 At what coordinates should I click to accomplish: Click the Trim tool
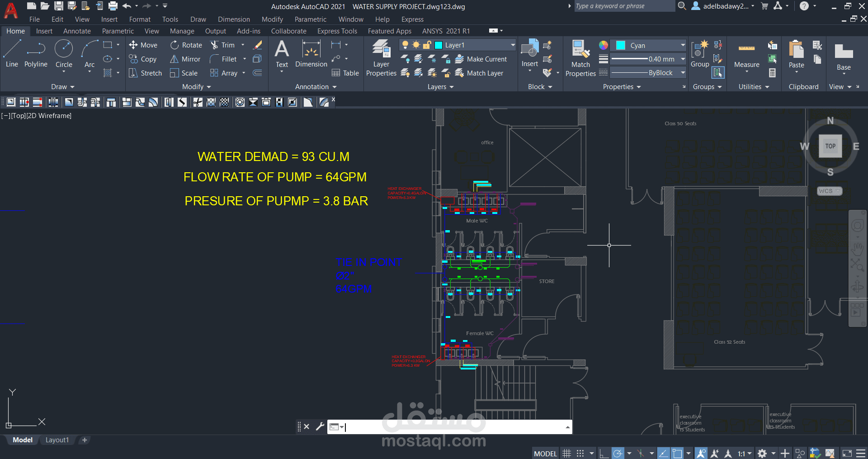click(x=222, y=45)
